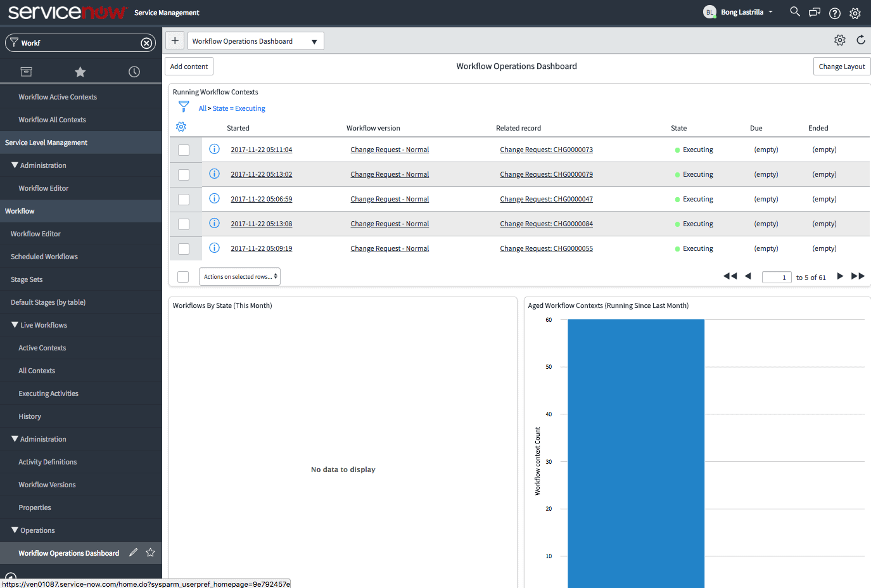Preview record started 2017-11-22 05:11:04
The width and height of the screenshot is (871, 588).
pyautogui.click(x=214, y=149)
